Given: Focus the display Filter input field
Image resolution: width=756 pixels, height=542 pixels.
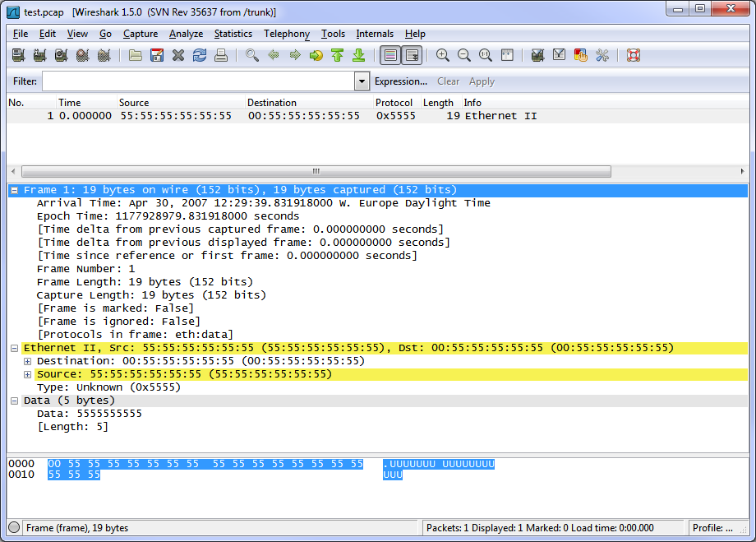Looking at the screenshot, I should pos(198,81).
